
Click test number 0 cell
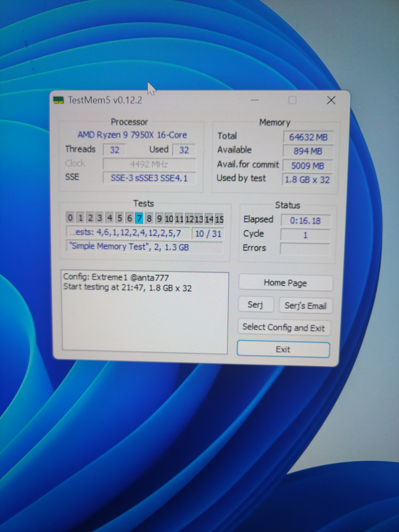coord(70,218)
